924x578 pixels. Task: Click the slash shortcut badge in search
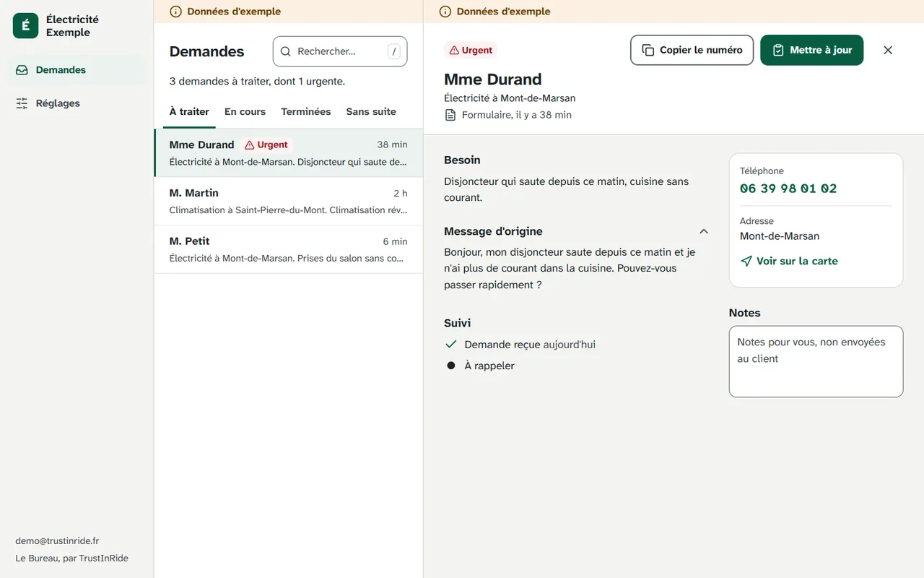point(393,51)
